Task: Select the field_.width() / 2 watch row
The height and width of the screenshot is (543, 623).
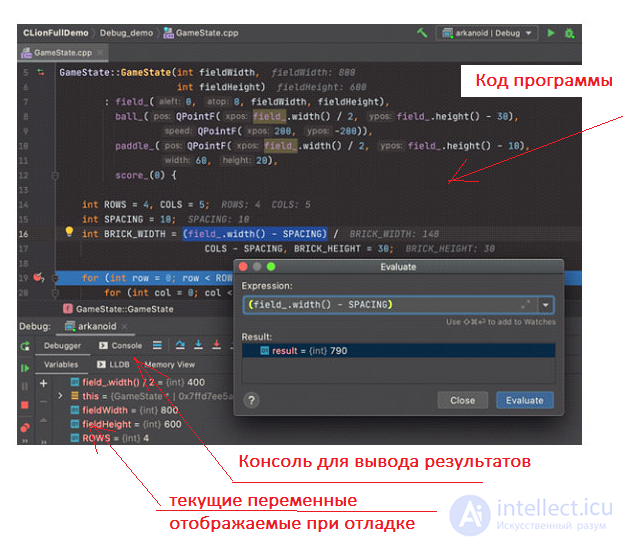Action: pyautogui.click(x=137, y=383)
